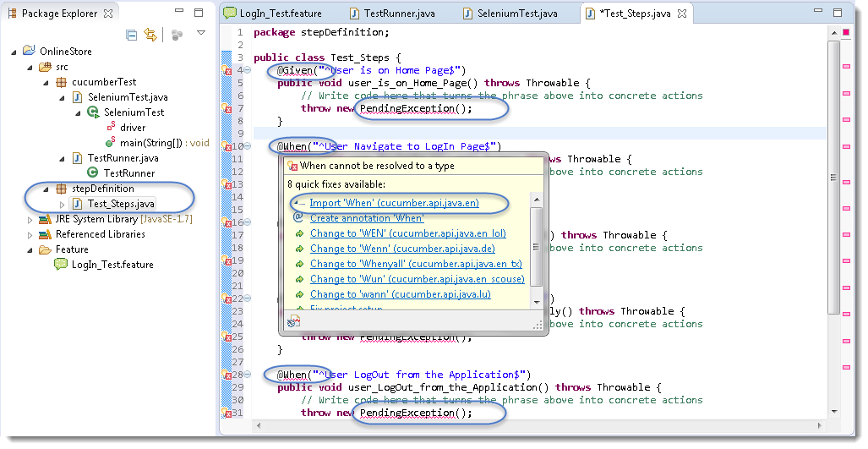Screen dimensions: 868x449
Task: Switch to SeleniumTest.java editor tab
Action: point(510,14)
